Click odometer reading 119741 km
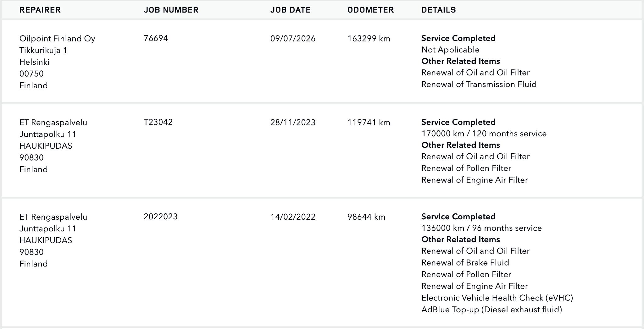This screenshot has width=644, height=329. click(x=369, y=123)
